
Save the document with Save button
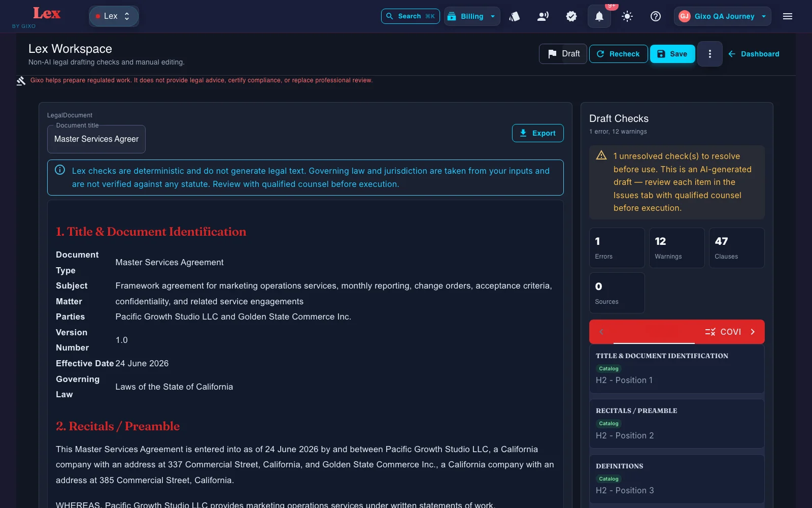pos(672,54)
